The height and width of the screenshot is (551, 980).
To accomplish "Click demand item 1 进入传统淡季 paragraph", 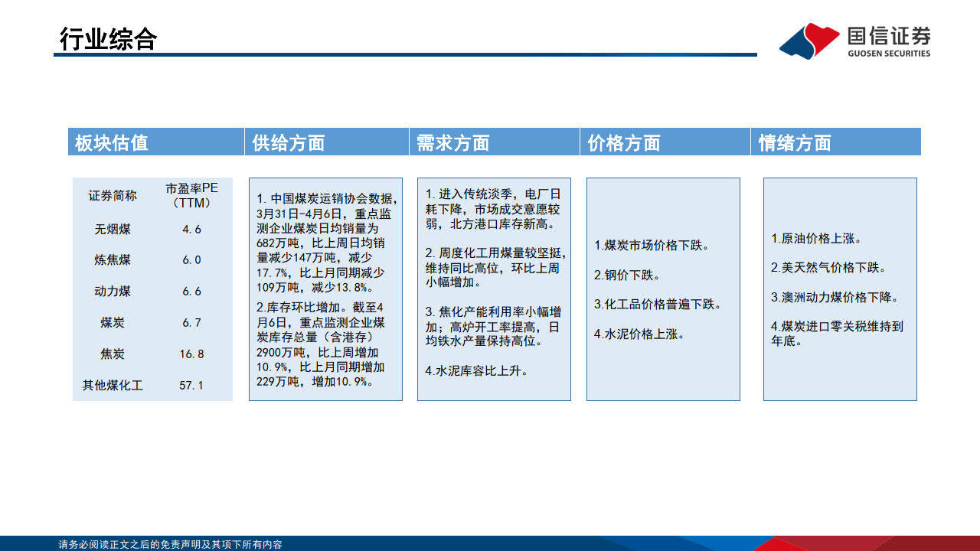I will coord(493,209).
